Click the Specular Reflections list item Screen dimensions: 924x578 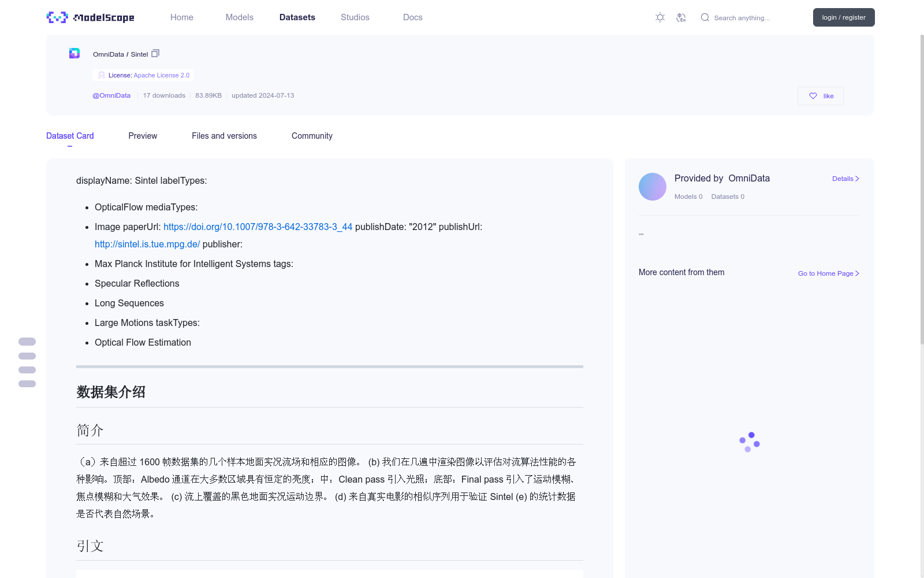137,284
